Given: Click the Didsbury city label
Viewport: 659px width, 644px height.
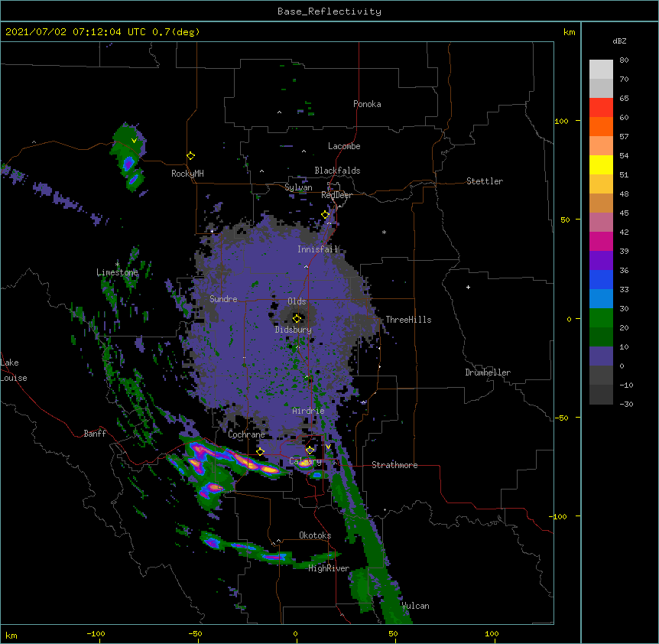Looking at the screenshot, I should [293, 330].
